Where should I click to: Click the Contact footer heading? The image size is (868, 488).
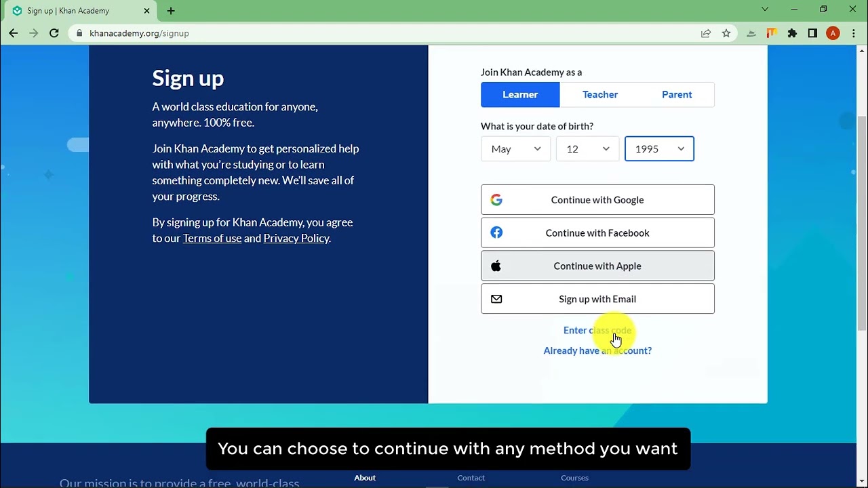coord(471,478)
